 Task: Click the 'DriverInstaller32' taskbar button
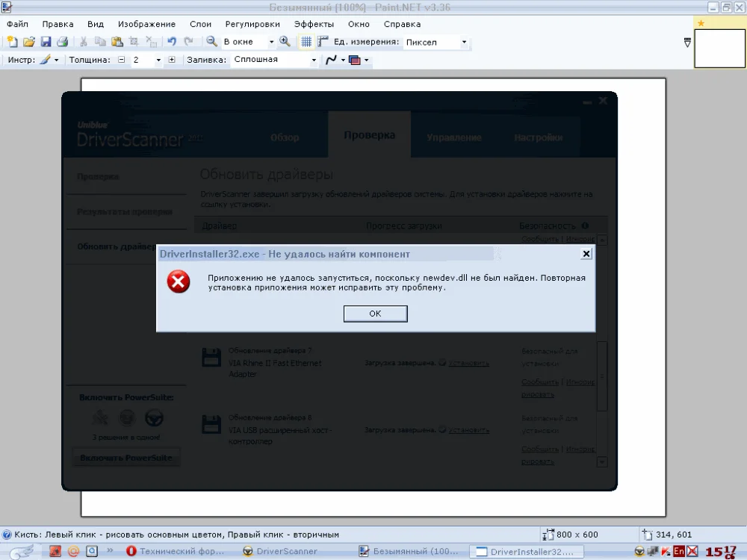coord(527,552)
